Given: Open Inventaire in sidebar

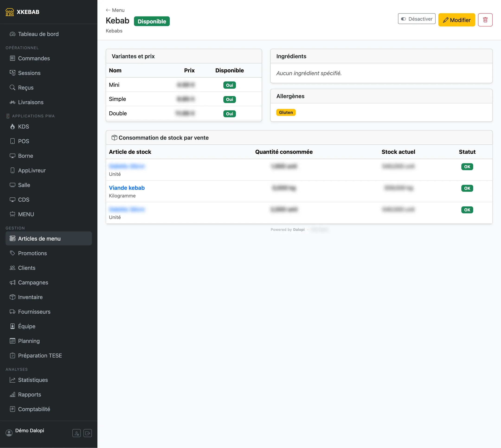Looking at the screenshot, I should pos(49,297).
